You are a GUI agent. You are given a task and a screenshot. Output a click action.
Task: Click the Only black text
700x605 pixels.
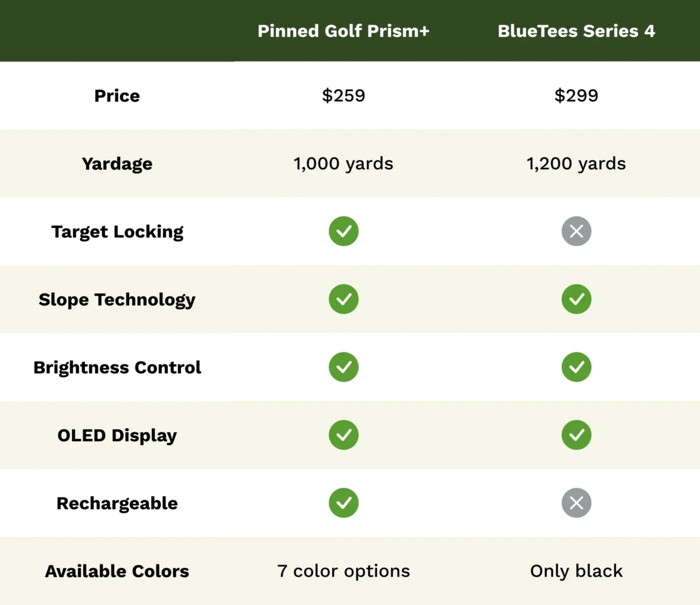[576, 571]
